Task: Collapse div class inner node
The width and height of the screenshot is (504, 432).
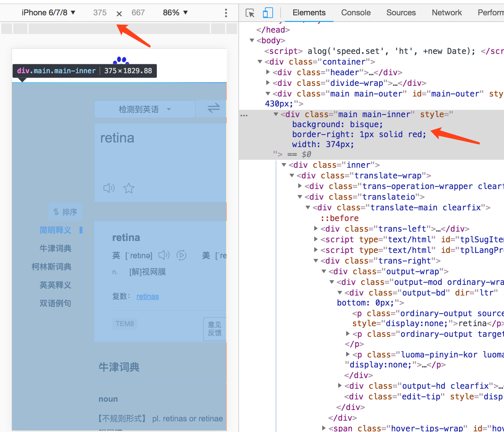Action: 284,165
